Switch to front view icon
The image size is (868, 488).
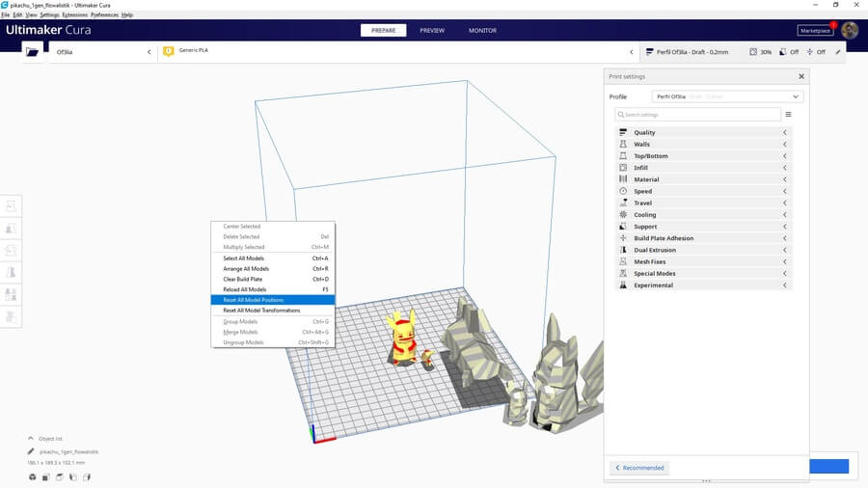tap(46, 477)
